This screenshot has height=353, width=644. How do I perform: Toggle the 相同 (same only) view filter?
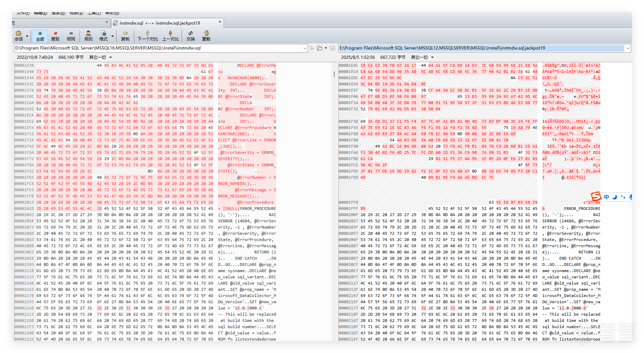[71, 36]
